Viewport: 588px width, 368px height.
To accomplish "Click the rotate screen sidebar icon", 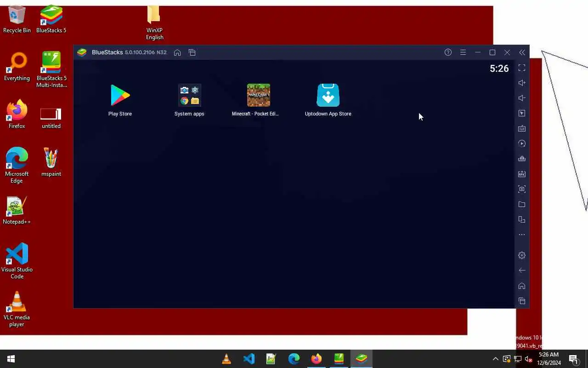I will pyautogui.click(x=522, y=219).
